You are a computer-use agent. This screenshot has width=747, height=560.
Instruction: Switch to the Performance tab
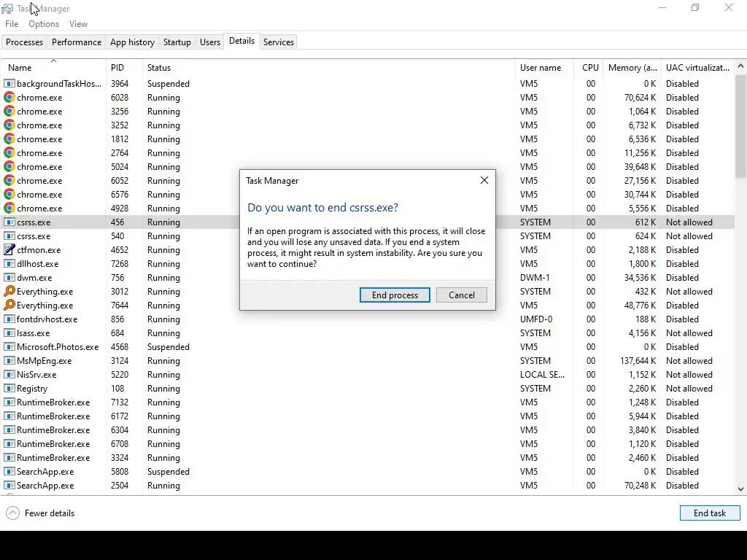(x=77, y=42)
